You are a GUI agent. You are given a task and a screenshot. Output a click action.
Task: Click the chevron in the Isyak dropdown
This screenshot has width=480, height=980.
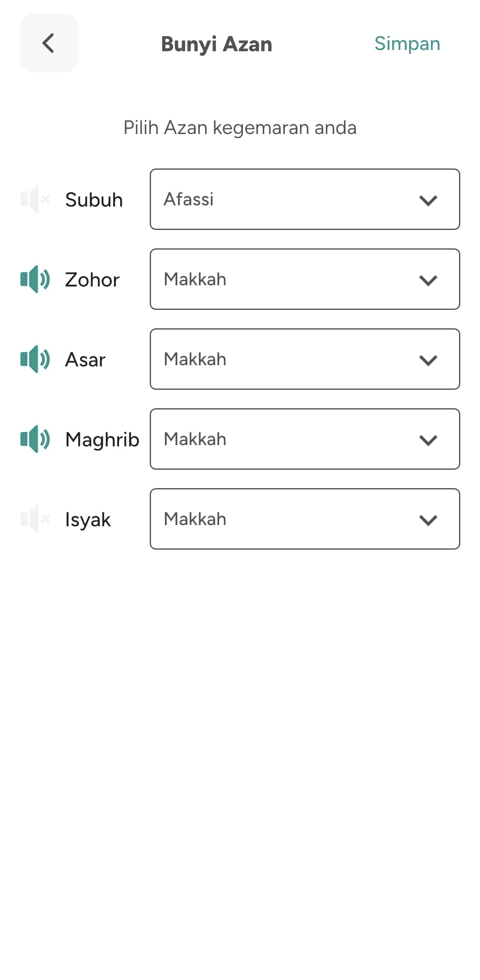428,520
